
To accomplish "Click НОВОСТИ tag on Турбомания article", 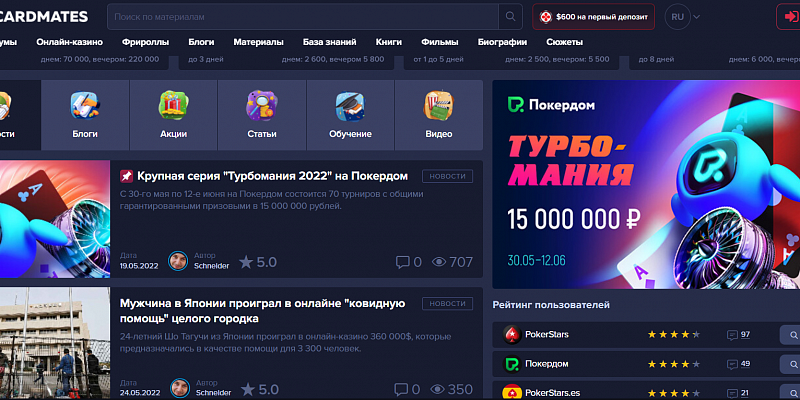I will (x=447, y=176).
